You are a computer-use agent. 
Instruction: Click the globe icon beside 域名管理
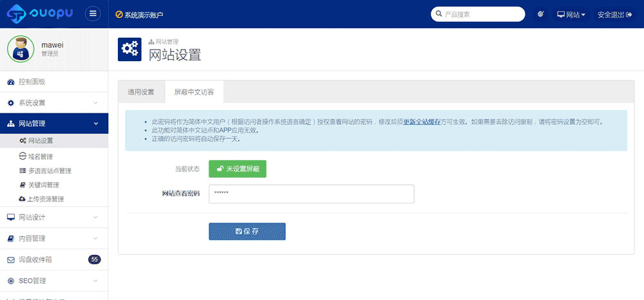(x=23, y=156)
